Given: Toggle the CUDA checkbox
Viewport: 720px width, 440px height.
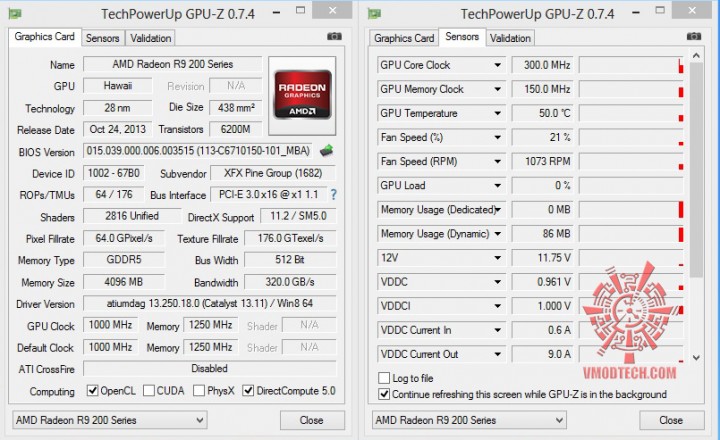Looking at the screenshot, I should tap(149, 391).
